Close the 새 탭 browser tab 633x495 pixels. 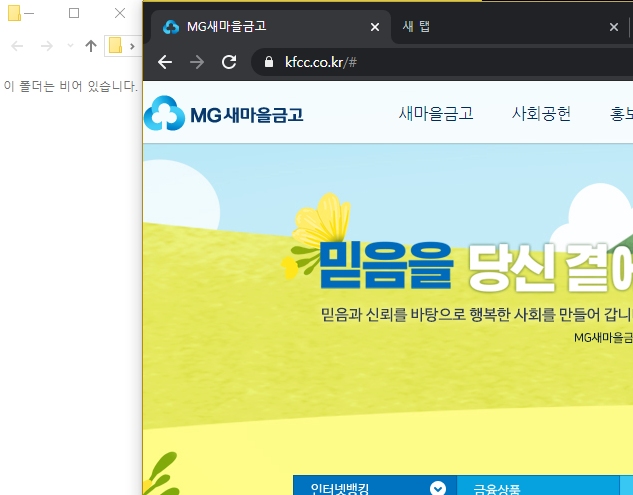coord(614,27)
